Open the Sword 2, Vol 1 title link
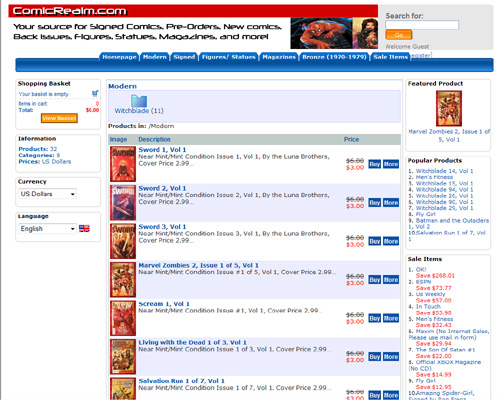This screenshot has height=400, width=500. (x=162, y=188)
